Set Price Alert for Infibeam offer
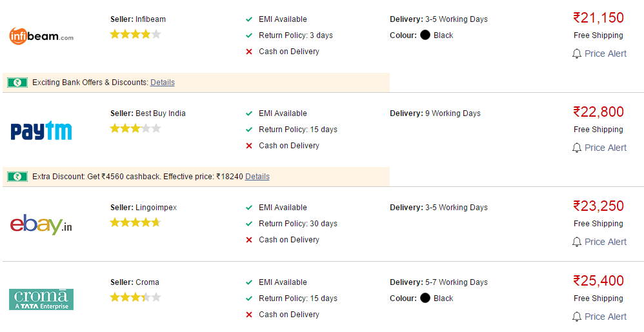 click(605, 54)
